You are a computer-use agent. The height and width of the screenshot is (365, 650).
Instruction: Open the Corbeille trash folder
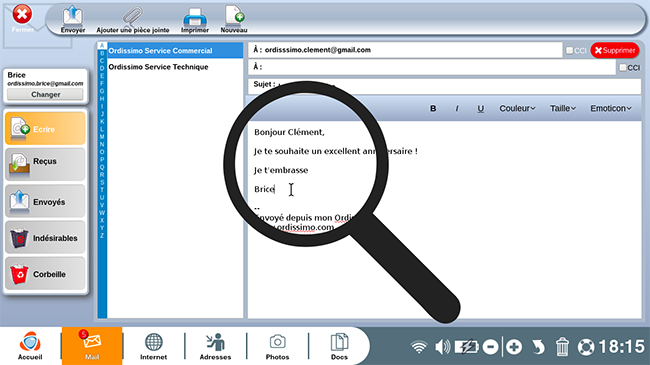coord(45,274)
